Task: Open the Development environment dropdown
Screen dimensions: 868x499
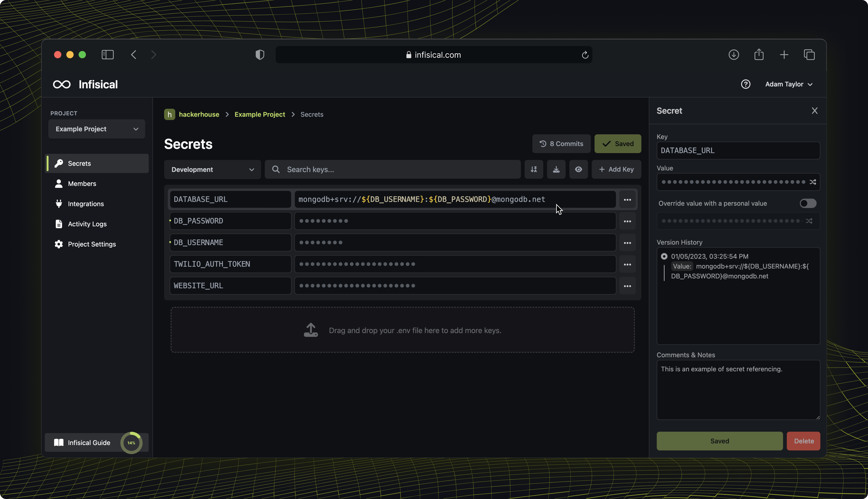Action: coord(212,169)
